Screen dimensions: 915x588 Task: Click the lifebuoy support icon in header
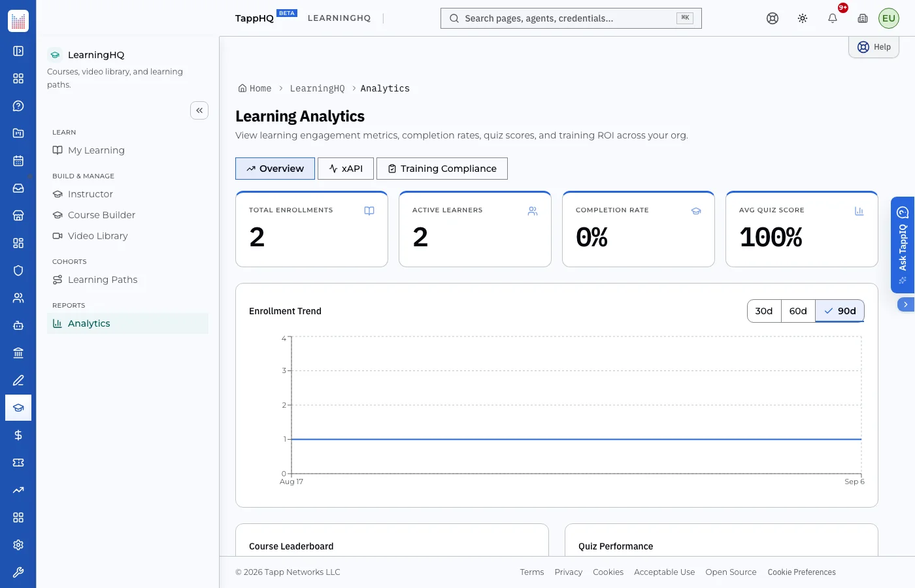[x=773, y=18]
